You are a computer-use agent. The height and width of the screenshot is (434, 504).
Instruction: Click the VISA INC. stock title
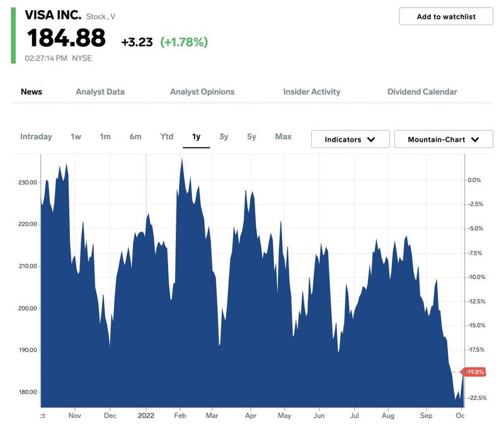[x=53, y=15]
